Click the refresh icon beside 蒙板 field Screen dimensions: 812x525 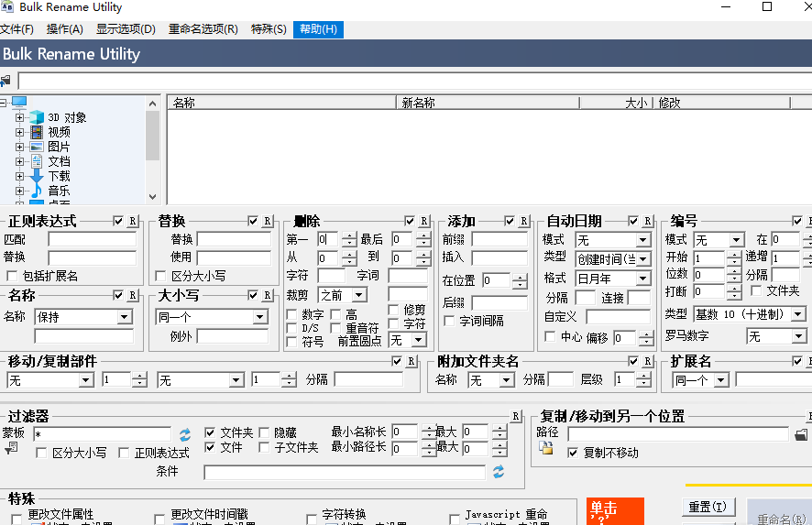point(185,434)
